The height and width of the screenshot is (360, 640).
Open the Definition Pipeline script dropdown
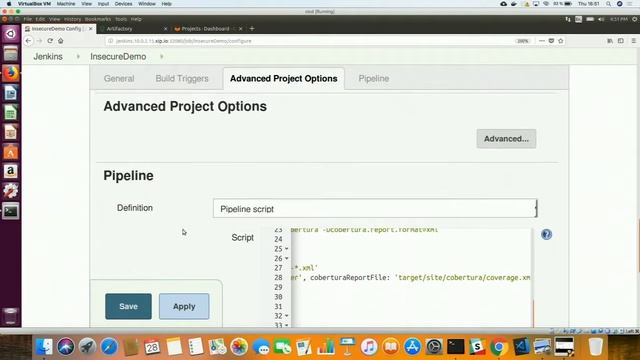pyautogui.click(x=375, y=209)
